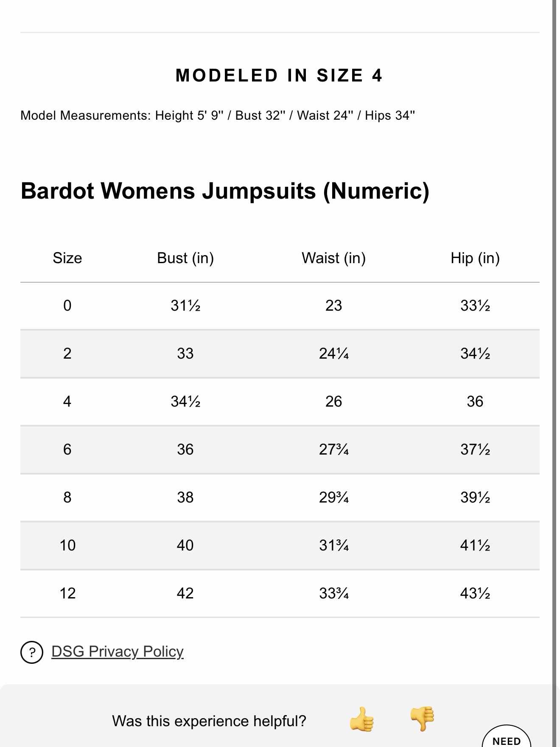Click the Bardot Womens Jumpsuits heading
The image size is (560, 747).
pos(225,191)
